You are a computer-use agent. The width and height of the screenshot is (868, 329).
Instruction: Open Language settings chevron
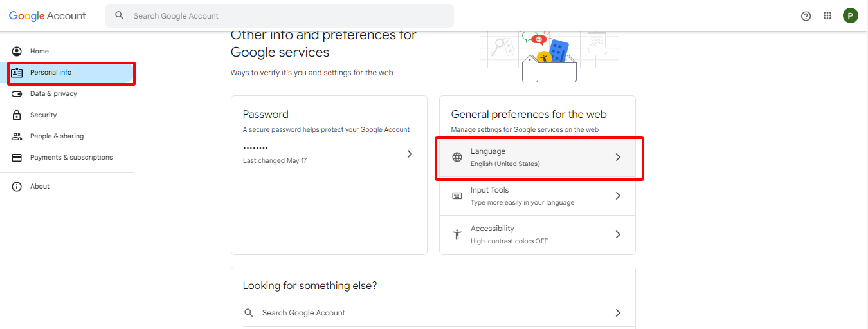(618, 157)
